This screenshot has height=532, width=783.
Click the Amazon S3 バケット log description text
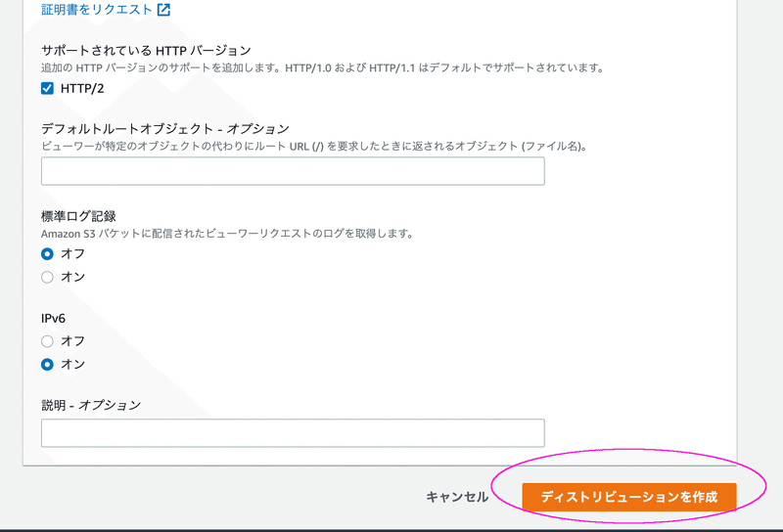tap(227, 234)
